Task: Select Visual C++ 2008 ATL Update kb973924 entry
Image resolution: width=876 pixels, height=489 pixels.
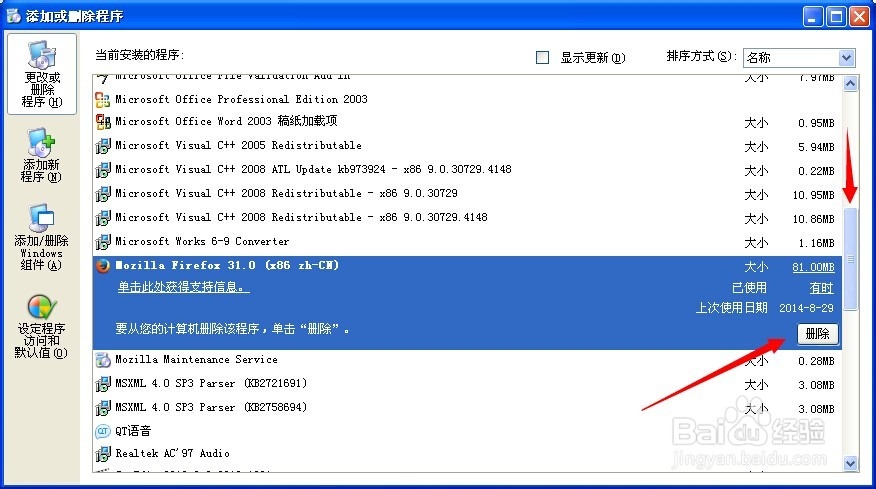Action: [313, 169]
